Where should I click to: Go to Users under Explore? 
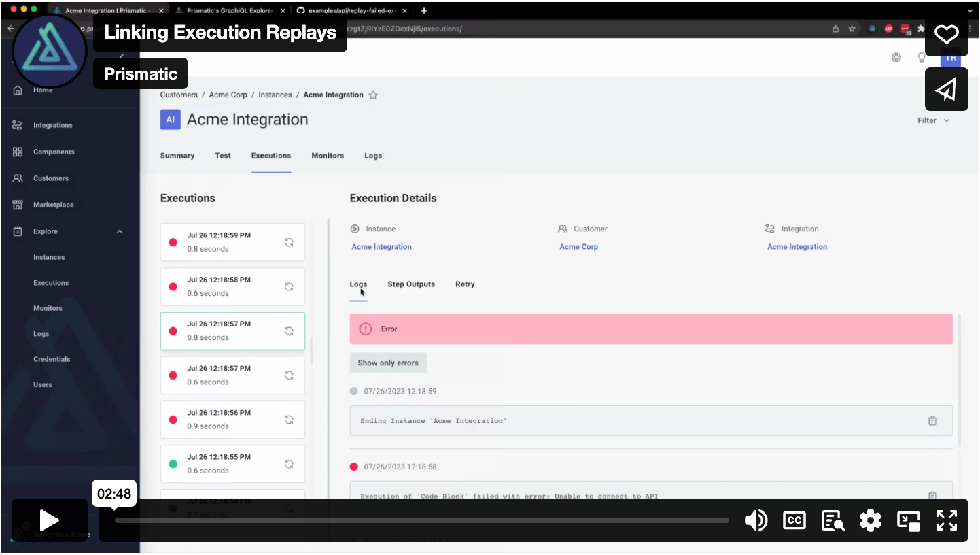pyautogui.click(x=43, y=384)
